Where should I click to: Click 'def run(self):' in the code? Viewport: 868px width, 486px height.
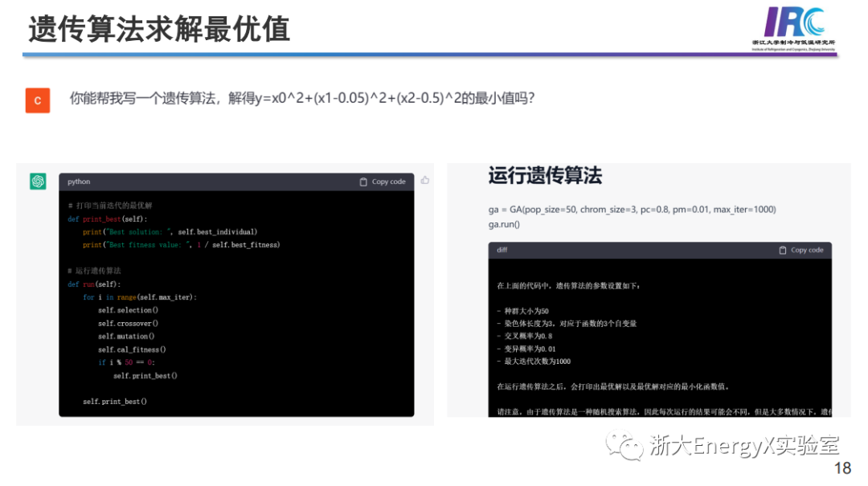click(x=94, y=284)
